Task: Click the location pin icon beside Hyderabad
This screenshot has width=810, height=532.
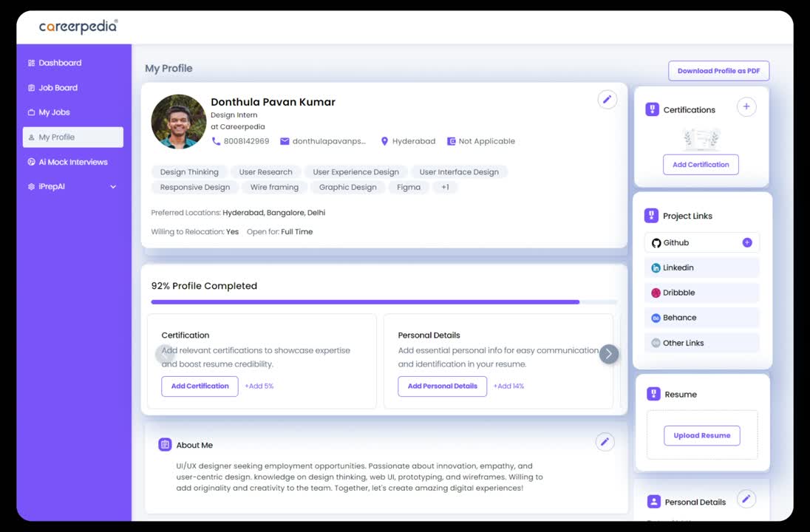Action: click(384, 141)
